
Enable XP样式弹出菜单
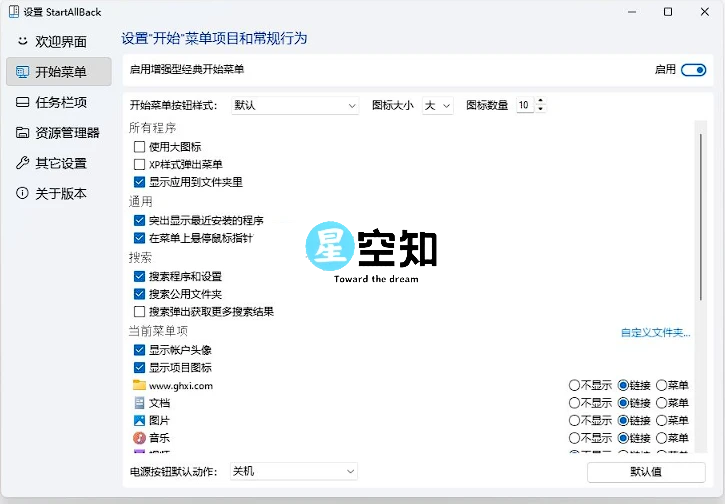[x=139, y=164]
